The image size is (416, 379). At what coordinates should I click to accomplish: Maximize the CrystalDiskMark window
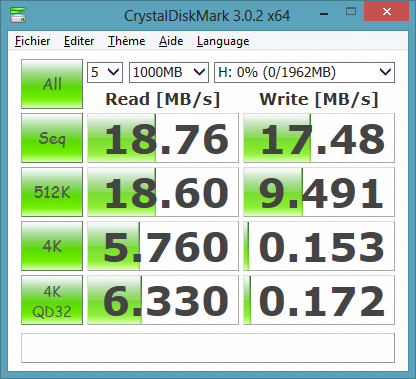point(351,12)
